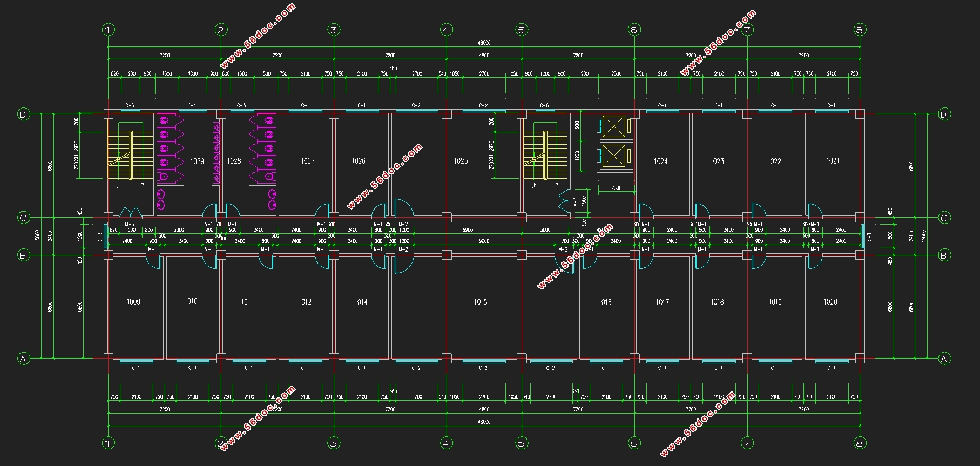This screenshot has width=980, height=466.
Task: Select room number 1021
Action: tap(833, 160)
